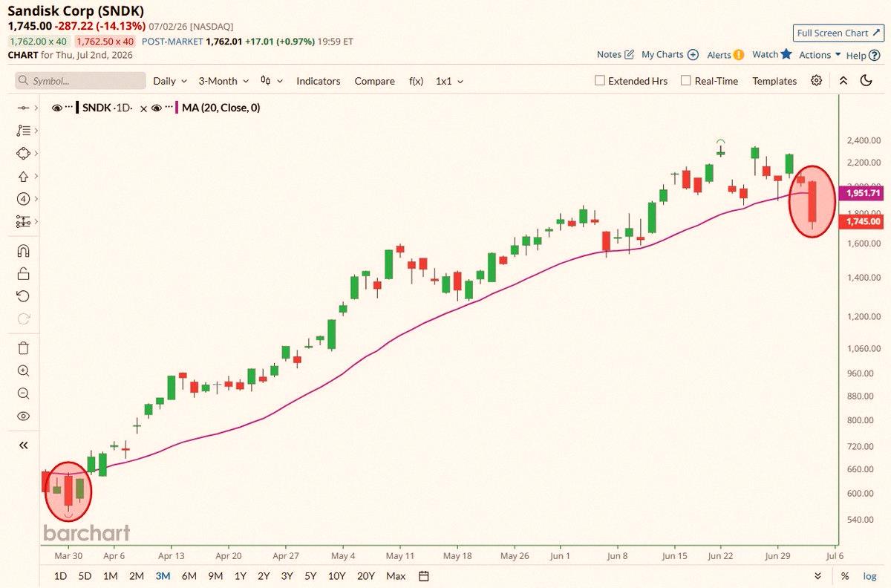
Task: Zoom in with the magnifier plus icon
Action: pos(23,370)
